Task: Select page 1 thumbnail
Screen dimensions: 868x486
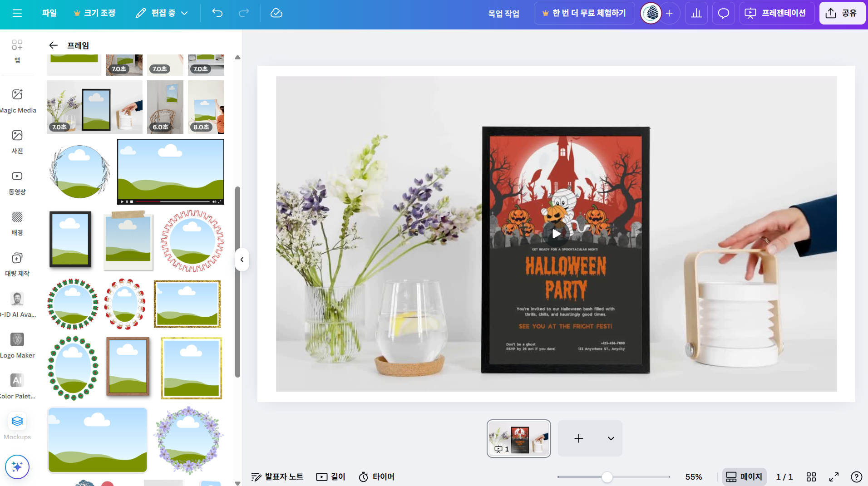Action: point(519,438)
